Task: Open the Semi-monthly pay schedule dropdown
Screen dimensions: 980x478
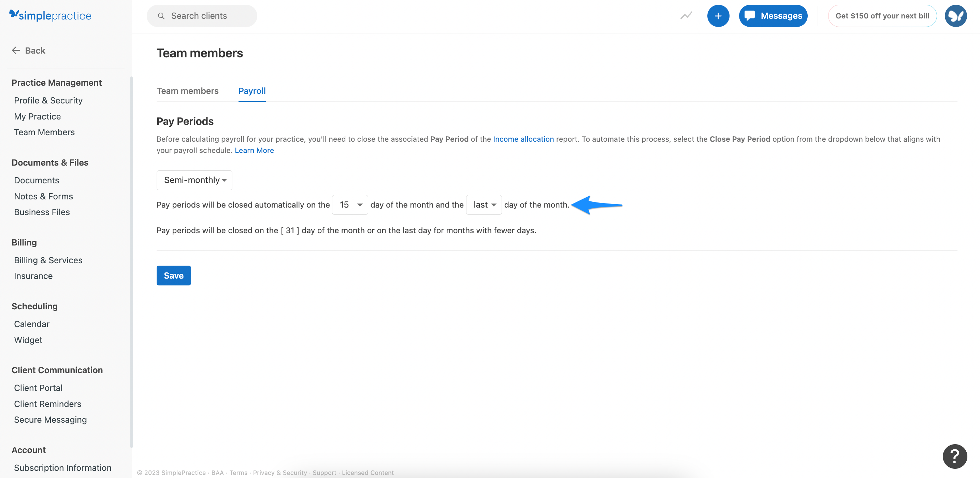Action: point(194,180)
